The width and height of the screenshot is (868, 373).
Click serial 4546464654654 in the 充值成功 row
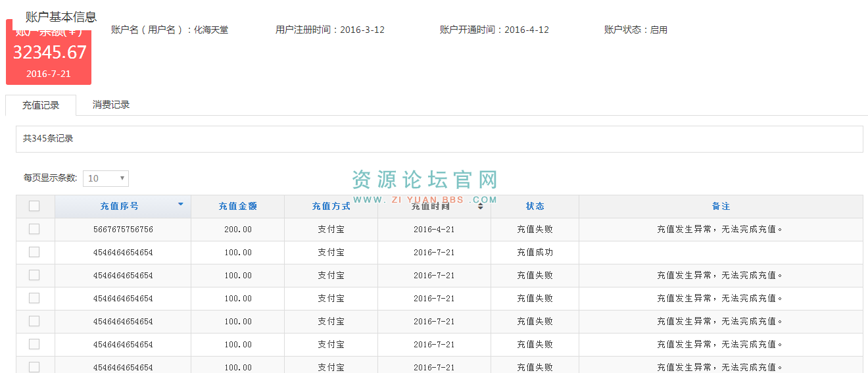click(123, 253)
